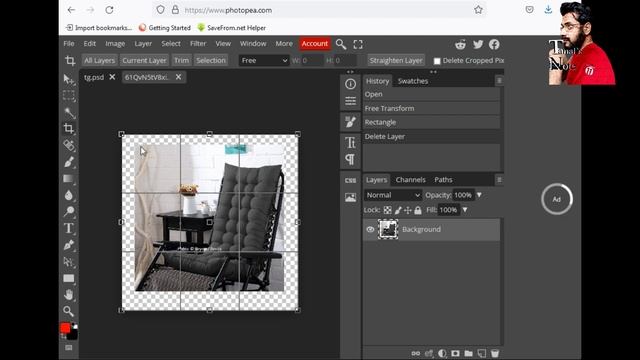Open the Facebook link icon
This screenshot has width=640, height=360.
point(494,44)
